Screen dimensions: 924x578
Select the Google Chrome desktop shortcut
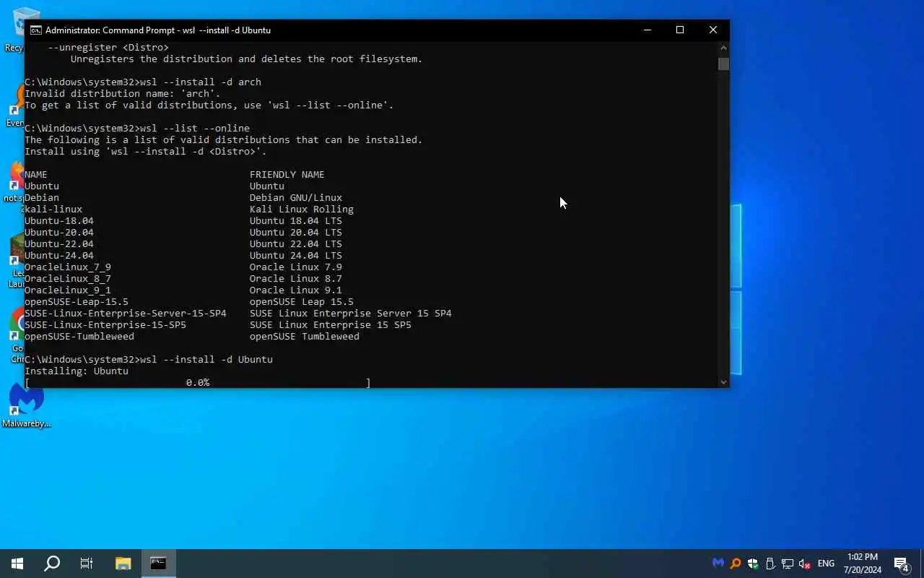click(17, 335)
